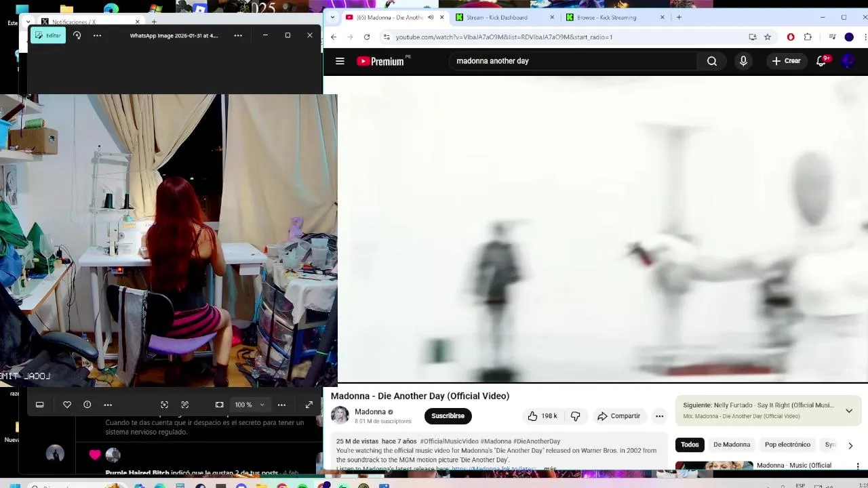Open #OfficialMusicVideo hashtag link
Screen dimensions: 868x488
click(x=449, y=441)
